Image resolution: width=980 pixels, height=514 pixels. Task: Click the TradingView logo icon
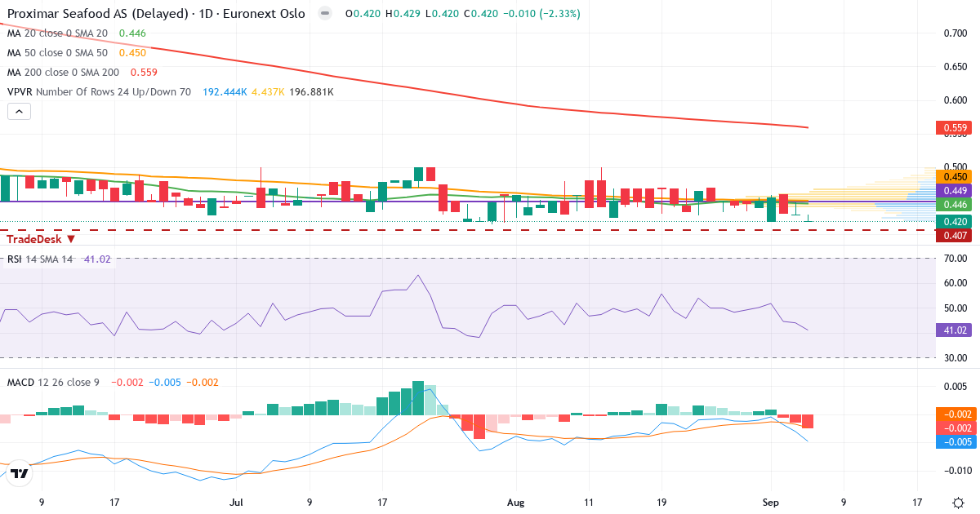pos(20,473)
